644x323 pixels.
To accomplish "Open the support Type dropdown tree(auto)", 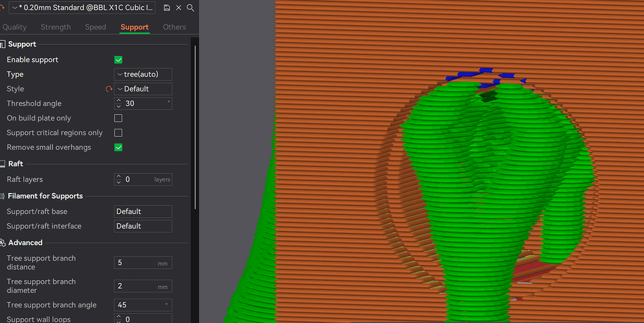I will (143, 75).
